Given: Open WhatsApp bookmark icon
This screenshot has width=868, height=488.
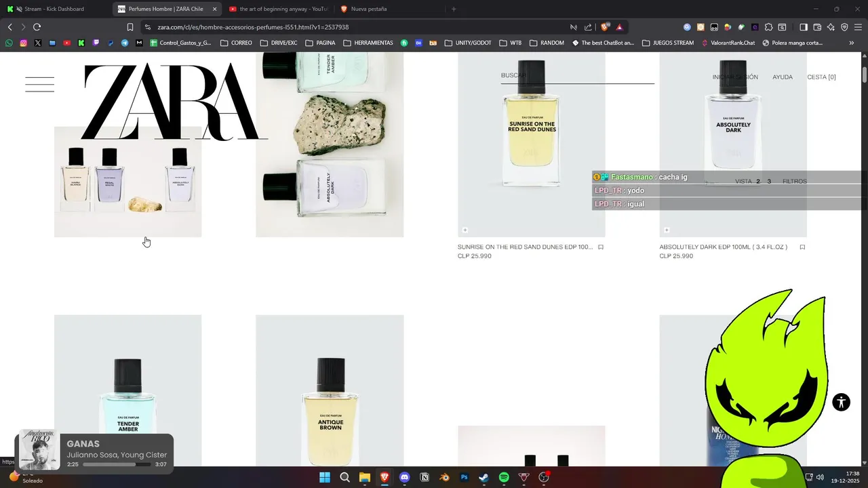Looking at the screenshot, I should [x=9, y=43].
